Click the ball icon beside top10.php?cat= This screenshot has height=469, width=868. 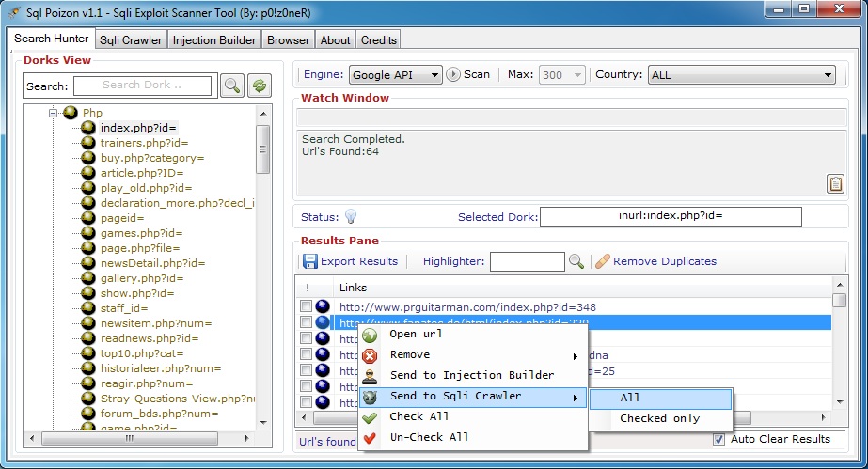(x=88, y=353)
